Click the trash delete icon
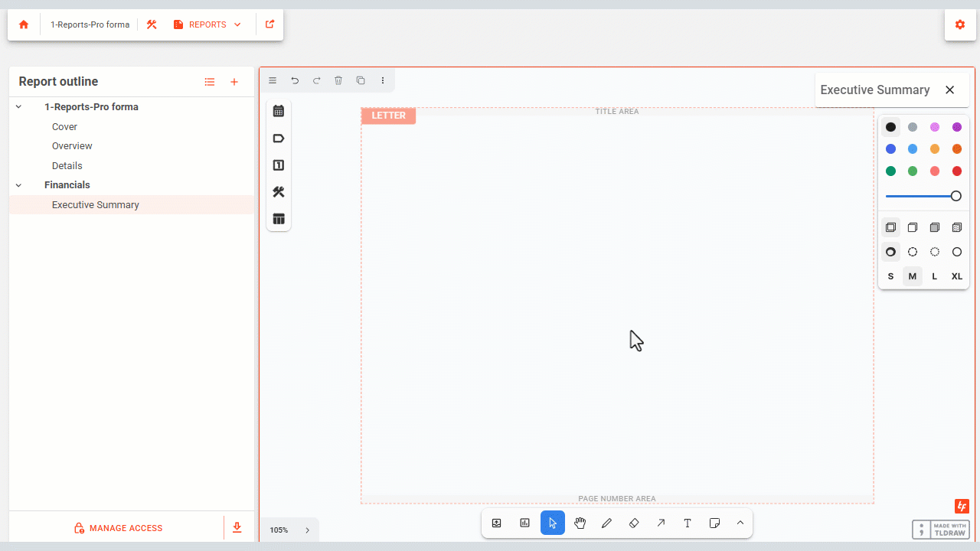This screenshot has height=551, width=980. pyautogui.click(x=338, y=80)
